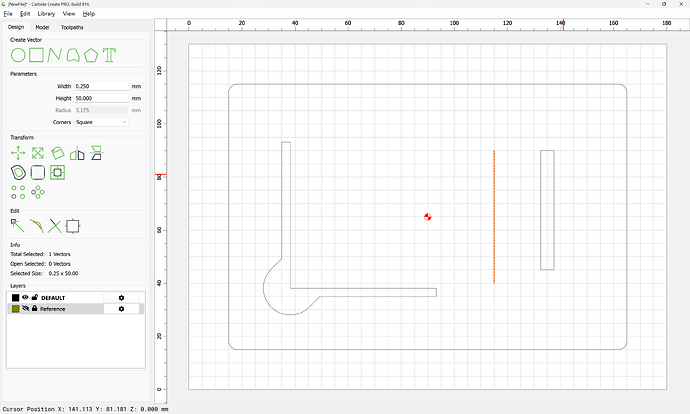This screenshot has width=690, height=414.
Task: Open the Help menu
Action: 89,14
